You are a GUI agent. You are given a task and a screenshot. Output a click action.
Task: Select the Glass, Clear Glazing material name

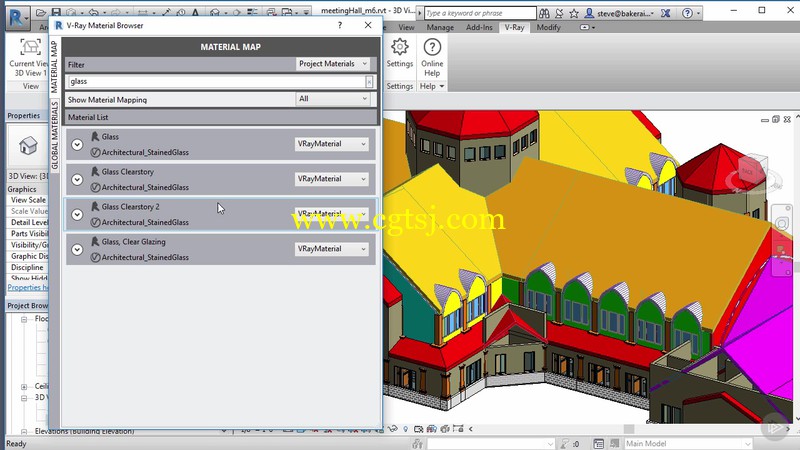[x=133, y=242]
